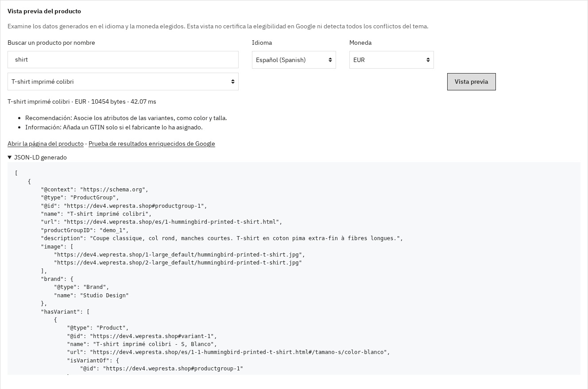Click the variant url tamano-s/color-blanco line
The image size is (588, 389).
pyautogui.click(x=228, y=352)
